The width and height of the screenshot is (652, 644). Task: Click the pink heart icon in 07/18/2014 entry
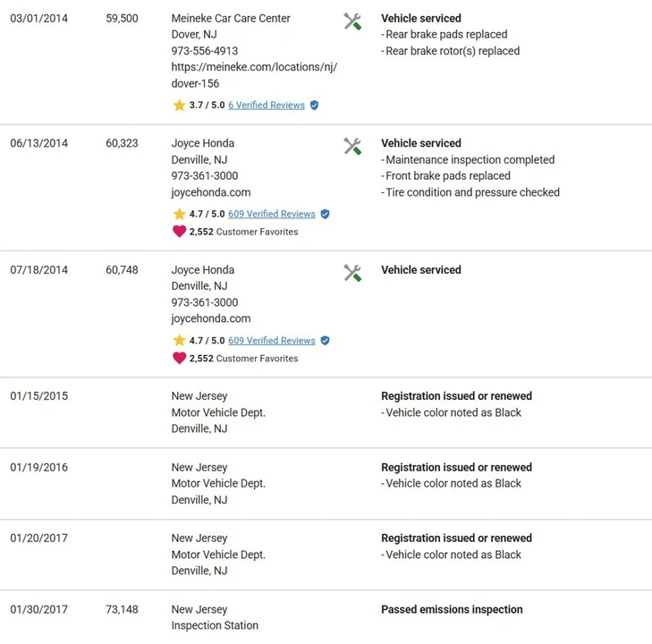pos(179,358)
